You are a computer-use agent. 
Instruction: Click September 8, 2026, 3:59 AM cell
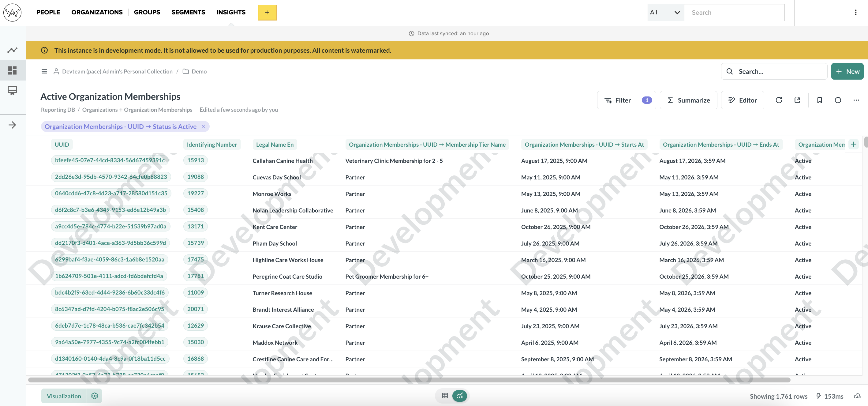[695, 359]
